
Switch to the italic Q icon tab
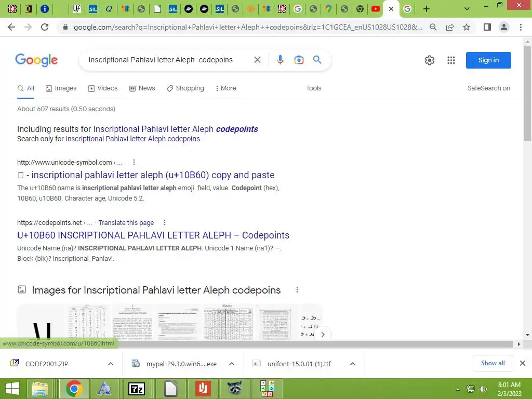point(109,9)
